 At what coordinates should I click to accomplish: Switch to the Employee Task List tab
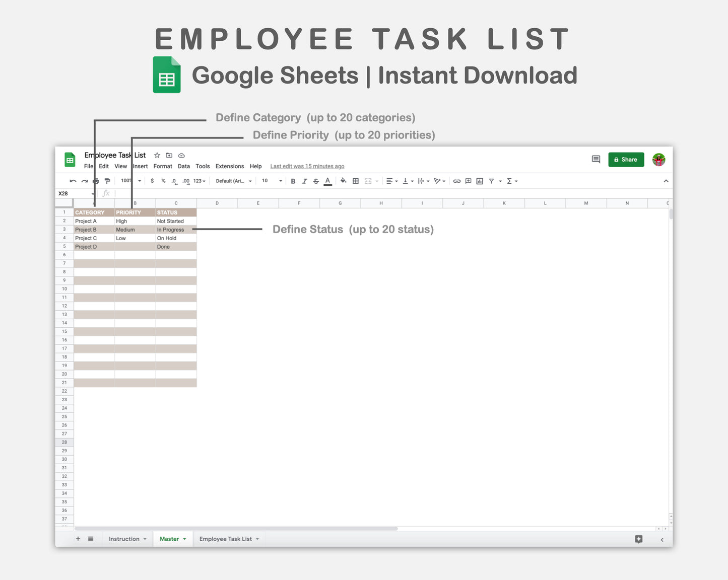pos(226,539)
